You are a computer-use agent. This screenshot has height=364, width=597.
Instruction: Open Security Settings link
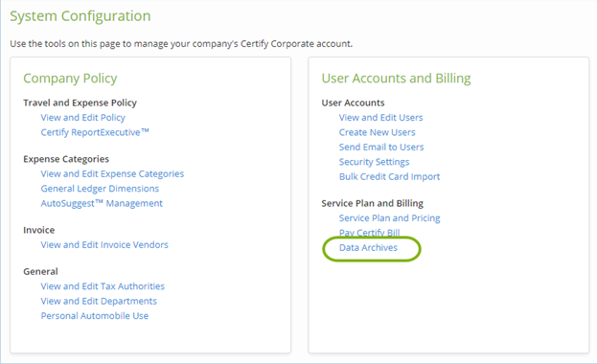click(x=374, y=162)
